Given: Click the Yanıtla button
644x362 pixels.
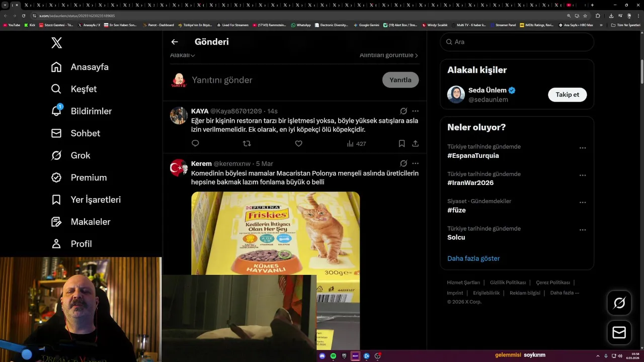Looking at the screenshot, I should 400,80.
